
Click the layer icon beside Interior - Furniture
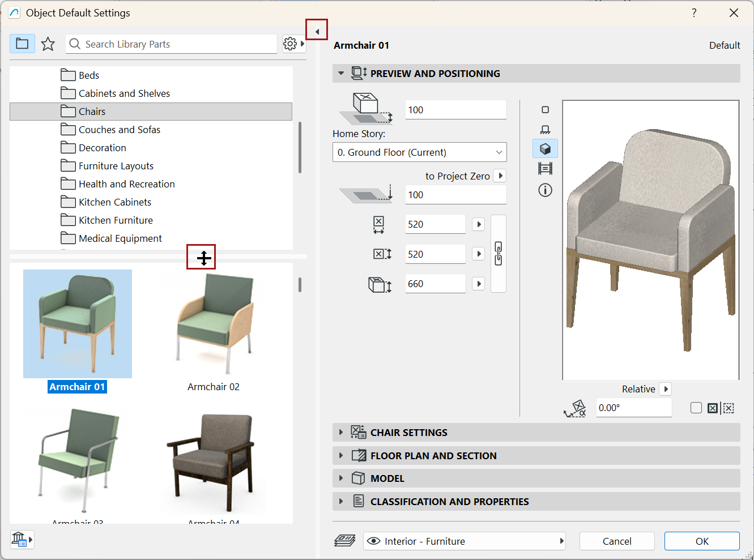click(344, 541)
